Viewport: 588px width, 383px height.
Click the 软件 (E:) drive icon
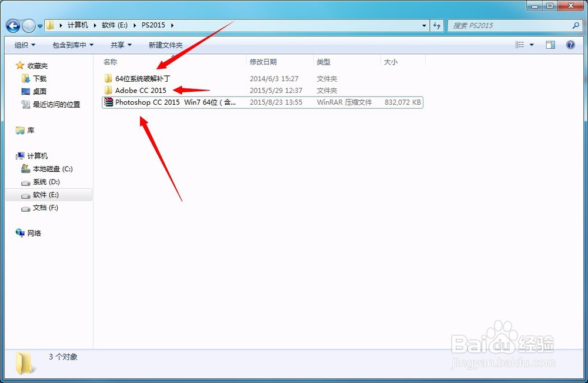pos(25,195)
